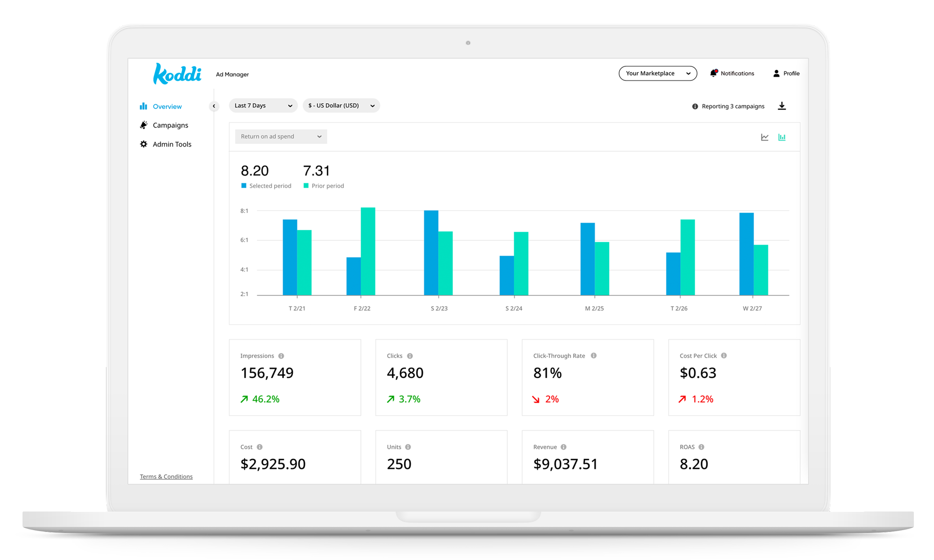Click the download report icon
The width and height of the screenshot is (934, 560).
(x=782, y=106)
